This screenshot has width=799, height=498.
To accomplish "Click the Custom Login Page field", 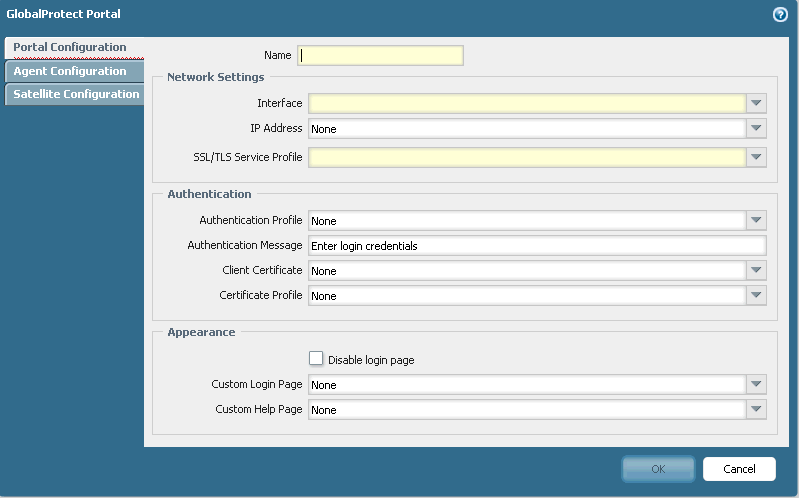I will [527, 385].
